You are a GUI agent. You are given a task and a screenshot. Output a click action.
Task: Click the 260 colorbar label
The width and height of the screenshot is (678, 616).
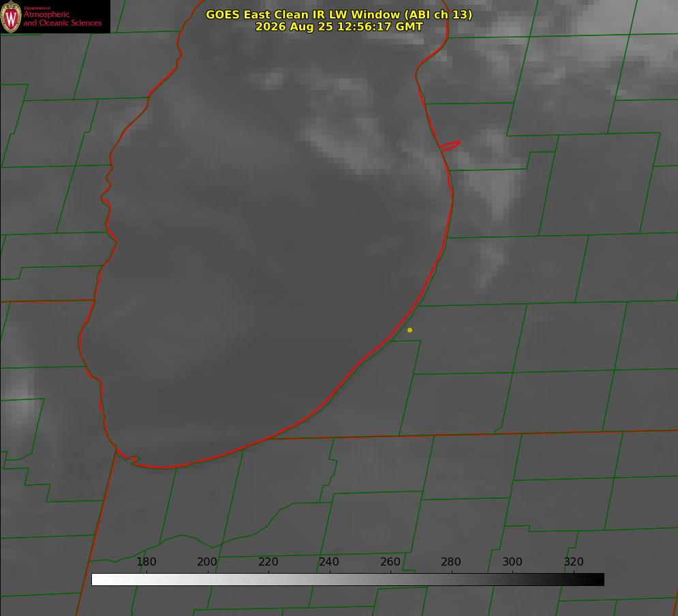pos(390,561)
